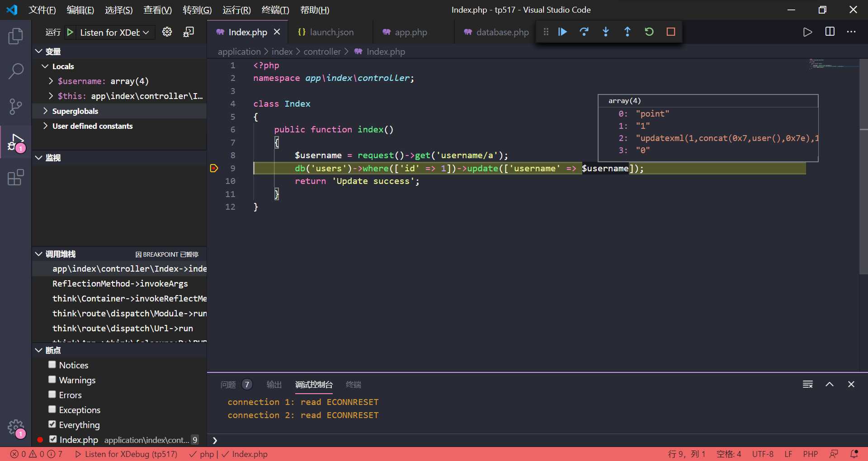
Task: Open the debug console icon beside gear
Action: [x=189, y=32]
